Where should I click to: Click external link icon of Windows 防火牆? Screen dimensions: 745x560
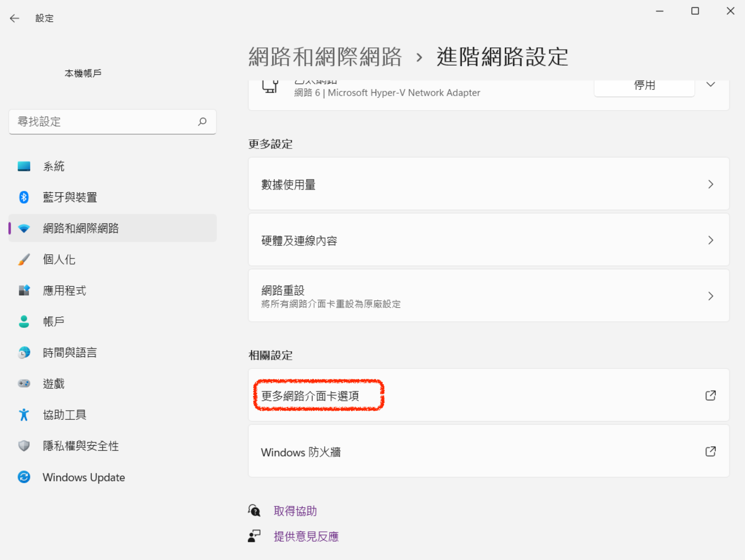tap(710, 451)
